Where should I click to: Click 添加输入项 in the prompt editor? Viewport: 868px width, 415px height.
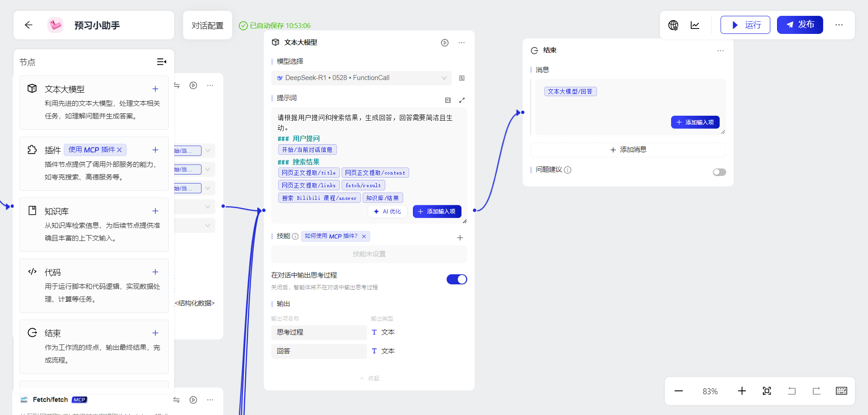(437, 212)
